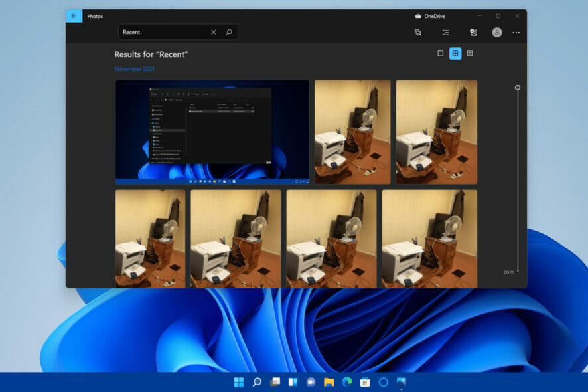The image size is (588, 392).
Task: Open the screenshot thumbnail of File Explorer
Action: (211, 131)
